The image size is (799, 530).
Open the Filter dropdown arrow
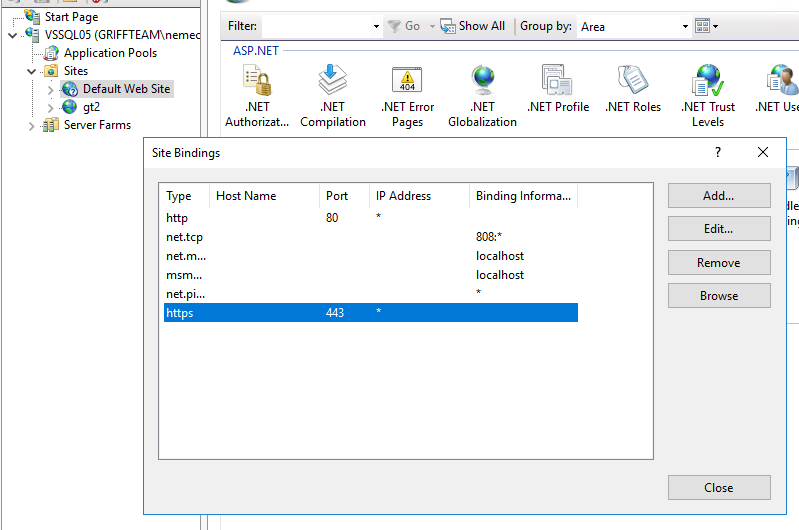click(x=376, y=26)
